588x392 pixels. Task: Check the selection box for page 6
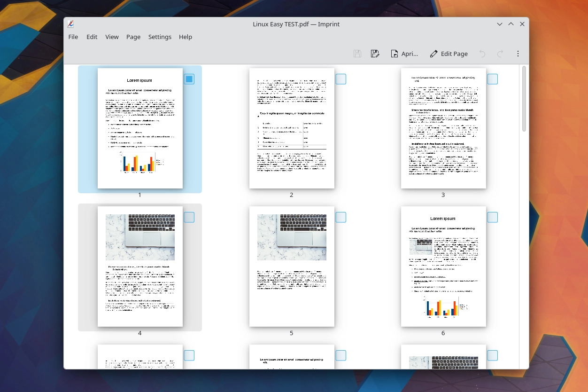pos(493,217)
